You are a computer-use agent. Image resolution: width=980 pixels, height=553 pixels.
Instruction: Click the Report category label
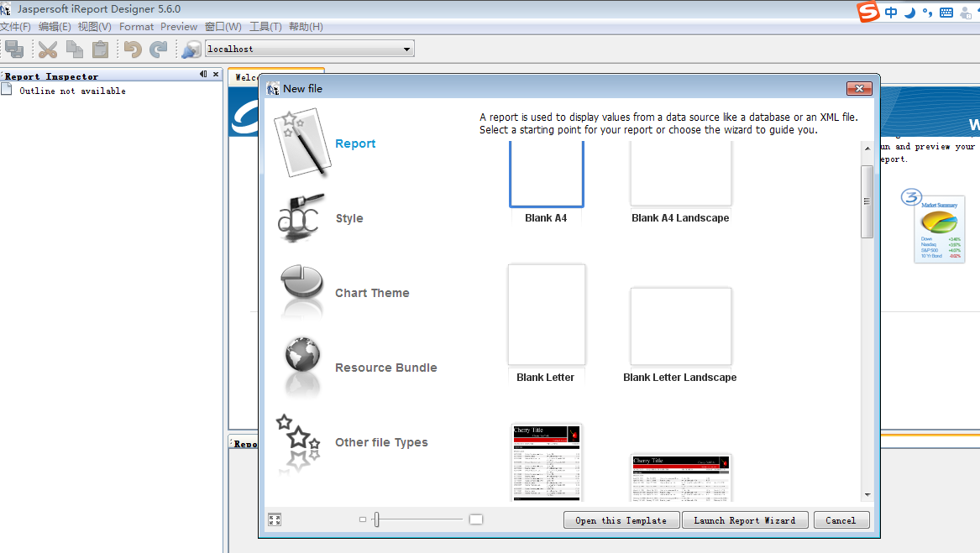(x=355, y=143)
